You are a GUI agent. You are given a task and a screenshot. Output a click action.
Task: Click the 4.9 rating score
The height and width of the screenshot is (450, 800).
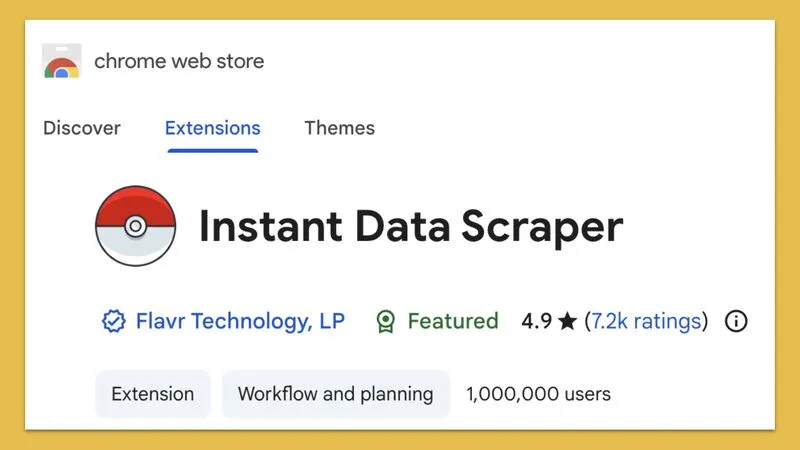(537, 321)
